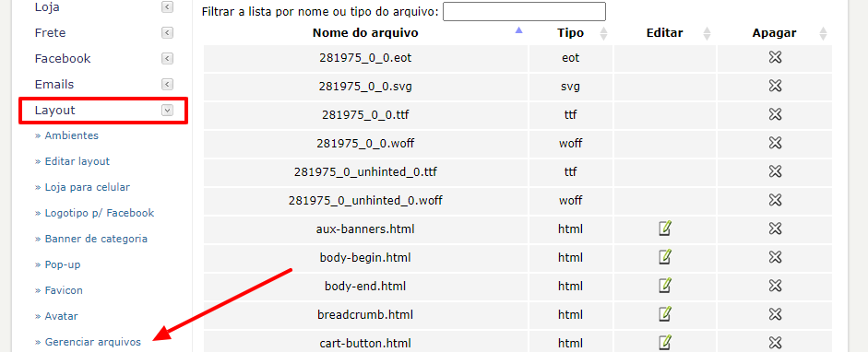Edit the body-begin.html file
The height and width of the screenshot is (352, 868).
(x=665, y=257)
